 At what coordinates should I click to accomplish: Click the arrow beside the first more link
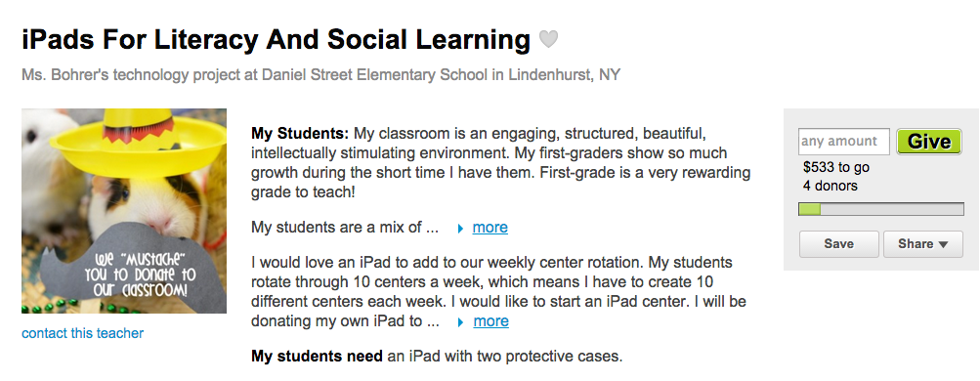[x=460, y=229]
